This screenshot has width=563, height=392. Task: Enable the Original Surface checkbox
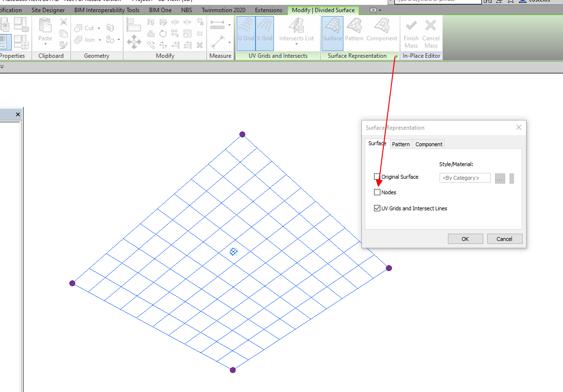(x=377, y=177)
